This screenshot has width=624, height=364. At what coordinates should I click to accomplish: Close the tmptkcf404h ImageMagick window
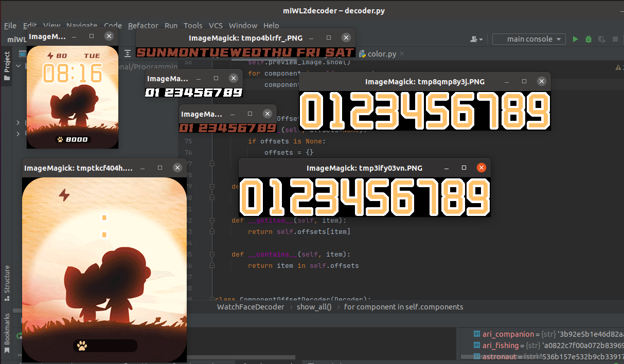pos(177,168)
